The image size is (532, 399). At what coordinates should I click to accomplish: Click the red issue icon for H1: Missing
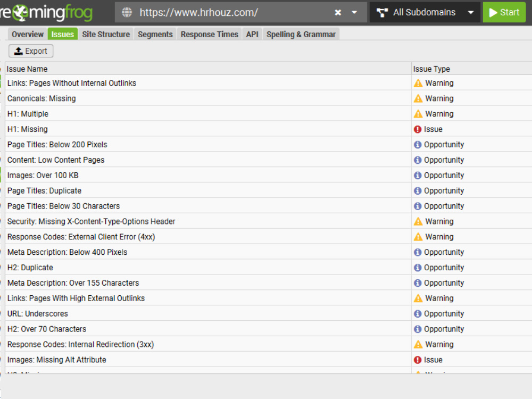click(418, 129)
